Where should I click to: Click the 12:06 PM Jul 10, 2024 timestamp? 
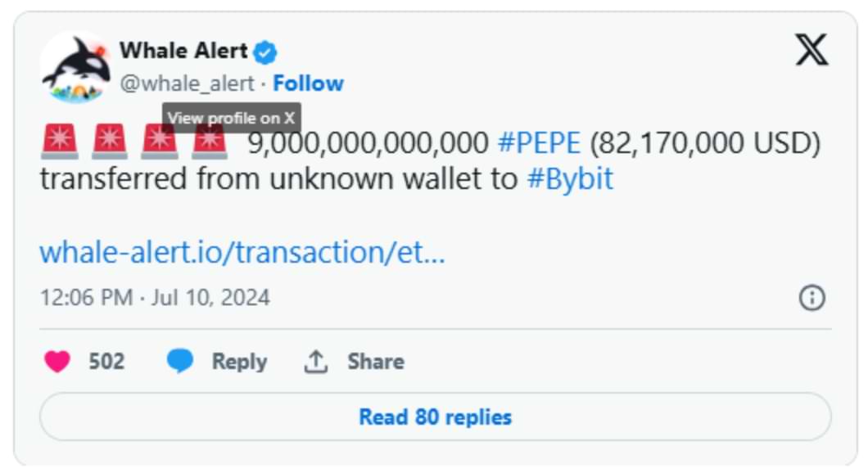pos(155,297)
